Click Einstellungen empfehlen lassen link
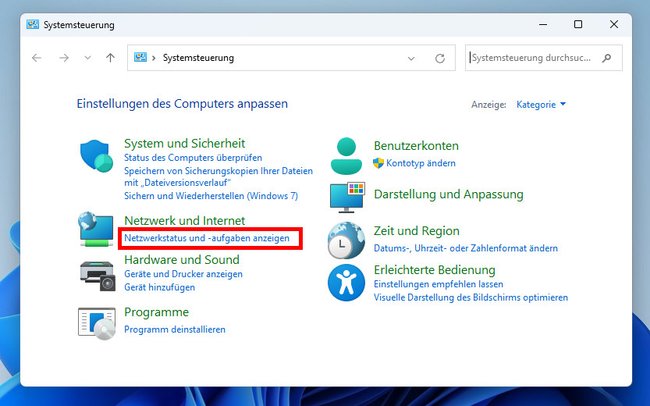The image size is (650, 406). click(439, 284)
